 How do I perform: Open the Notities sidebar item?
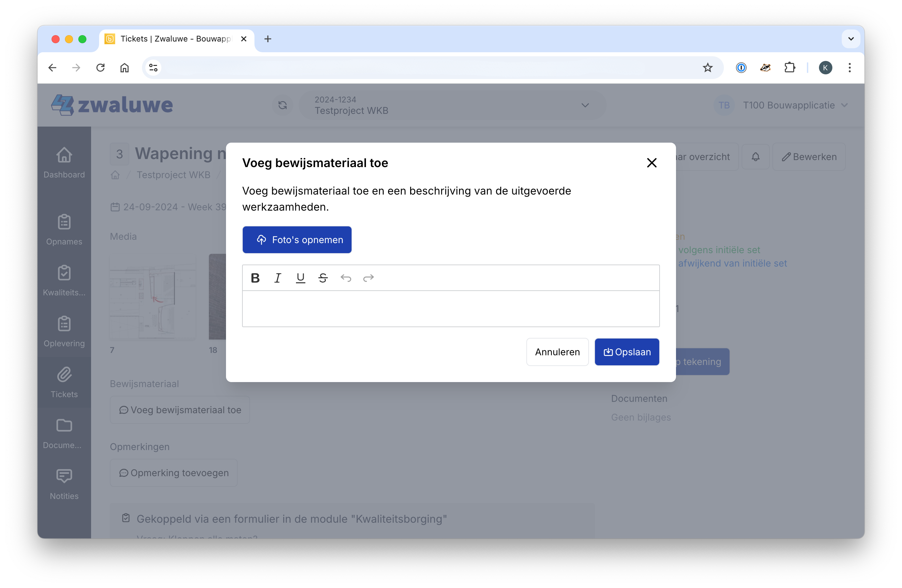[64, 484]
